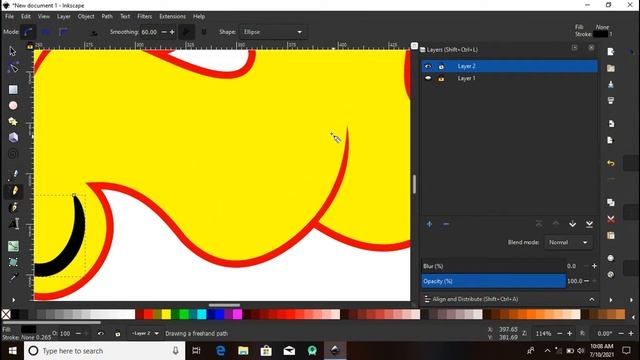Viewport: 640px width, 360px height.
Task: Click the blue plus Add layer icon
Action: [x=429, y=224]
